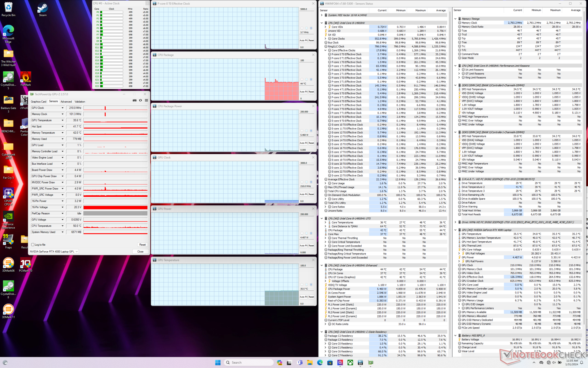The width and height of the screenshot is (588, 368).
Task: Click the Reset button in GPU-Z
Action: [142, 245]
